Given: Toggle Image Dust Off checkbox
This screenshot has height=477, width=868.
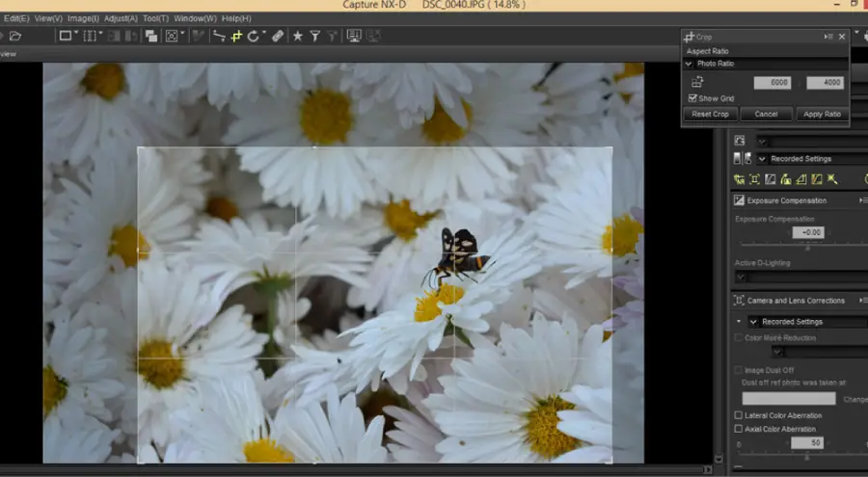Looking at the screenshot, I should pyautogui.click(x=739, y=370).
